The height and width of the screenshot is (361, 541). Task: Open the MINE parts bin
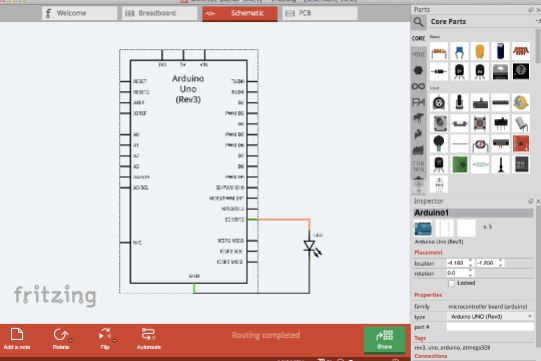coord(418,54)
